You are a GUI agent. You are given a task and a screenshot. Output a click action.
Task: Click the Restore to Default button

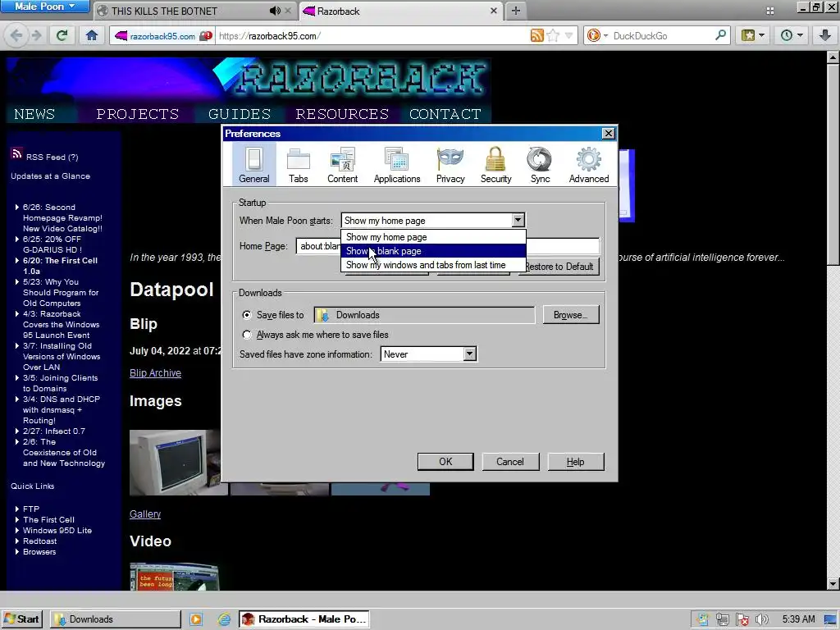559,267
